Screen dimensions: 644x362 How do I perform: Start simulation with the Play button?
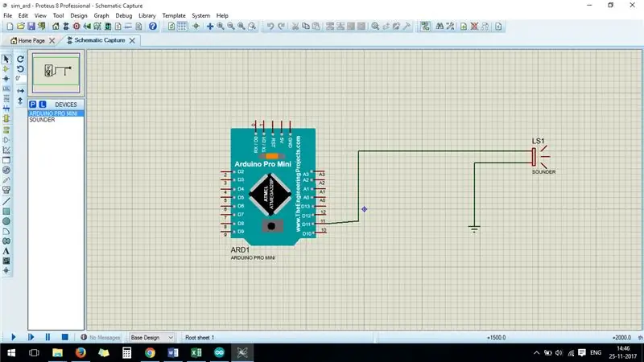pyautogui.click(x=13, y=337)
